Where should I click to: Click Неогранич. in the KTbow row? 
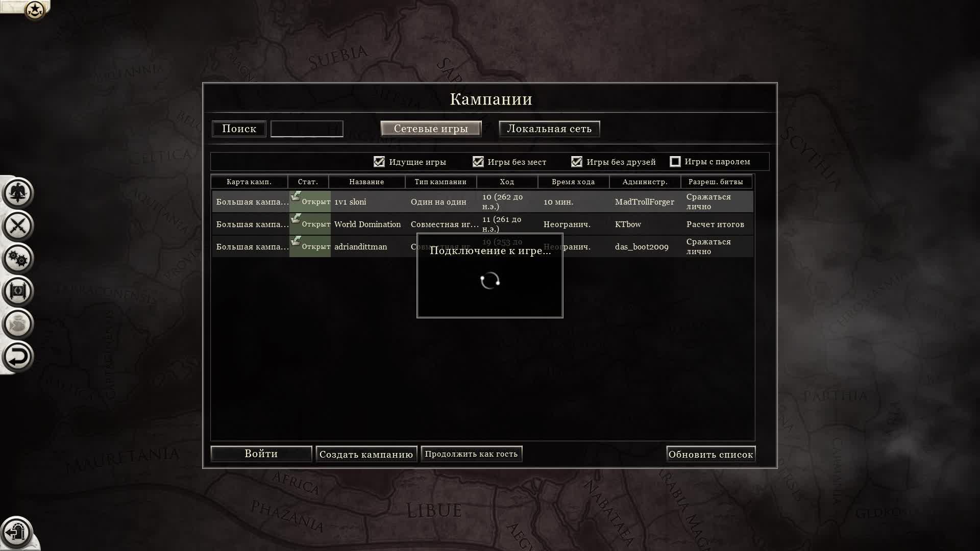pos(567,224)
